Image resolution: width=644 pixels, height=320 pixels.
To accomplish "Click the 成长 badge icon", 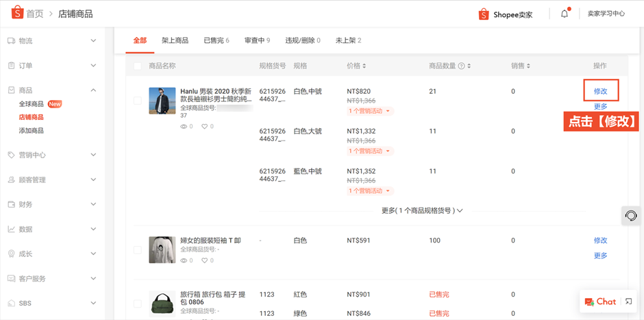I will coord(12,254).
